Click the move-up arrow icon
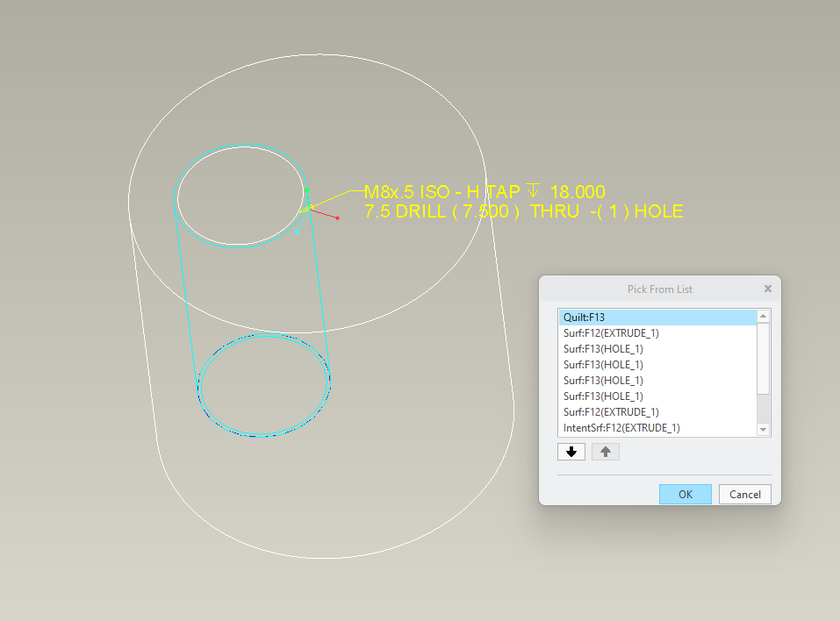 (x=605, y=450)
